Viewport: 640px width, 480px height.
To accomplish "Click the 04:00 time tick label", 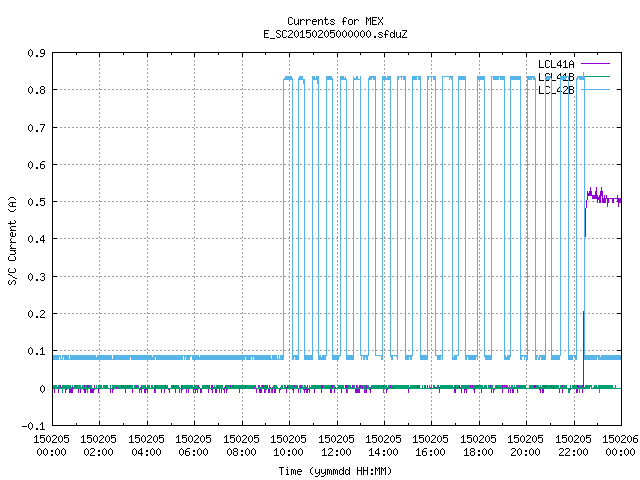I will pyautogui.click(x=146, y=452).
